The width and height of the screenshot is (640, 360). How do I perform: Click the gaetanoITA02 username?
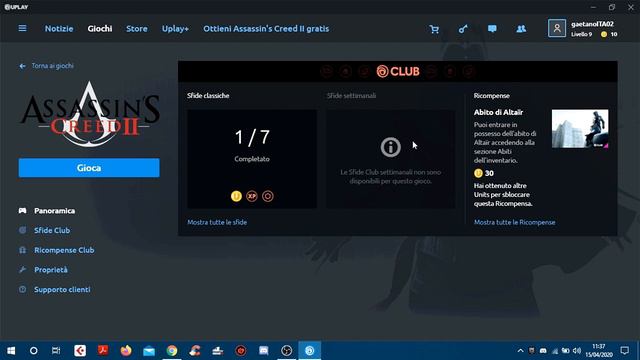[592, 24]
